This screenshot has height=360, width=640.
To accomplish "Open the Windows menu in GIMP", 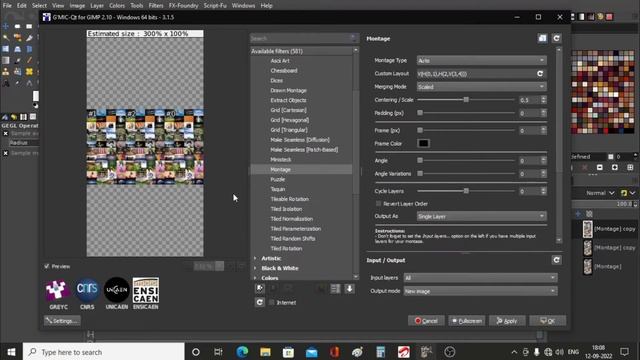I will point(243,6).
